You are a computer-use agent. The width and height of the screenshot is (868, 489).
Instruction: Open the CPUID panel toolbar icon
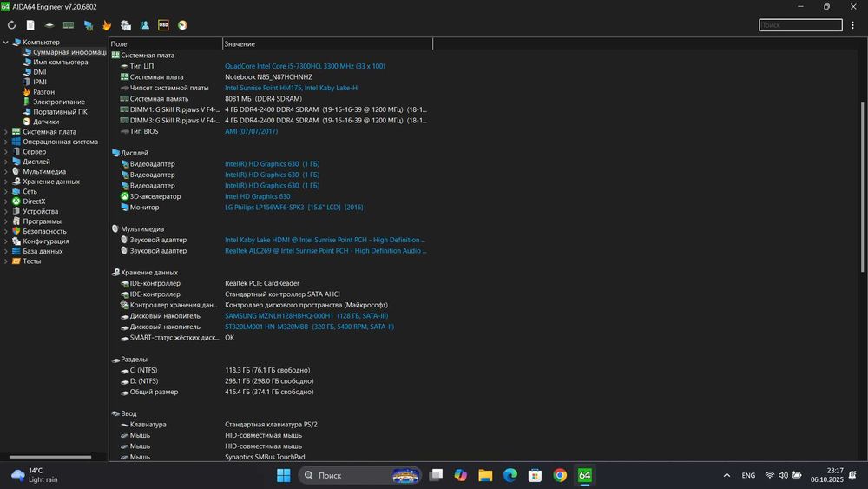click(x=126, y=25)
